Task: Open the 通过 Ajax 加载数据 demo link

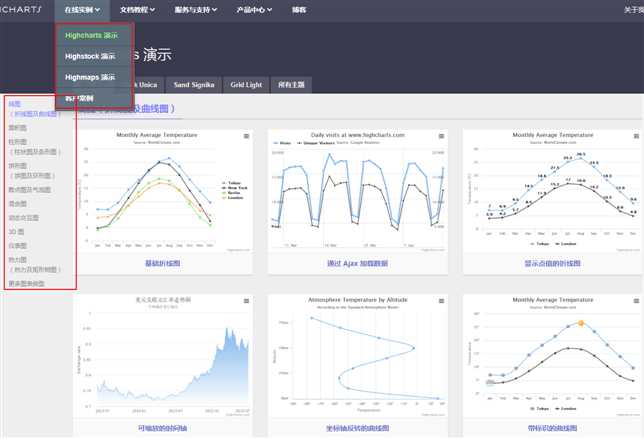Action: 357,263
